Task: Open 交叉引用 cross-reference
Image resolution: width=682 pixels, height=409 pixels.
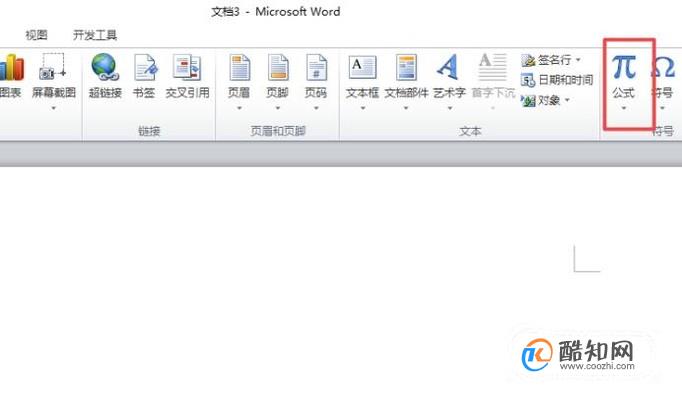Action: [187, 75]
